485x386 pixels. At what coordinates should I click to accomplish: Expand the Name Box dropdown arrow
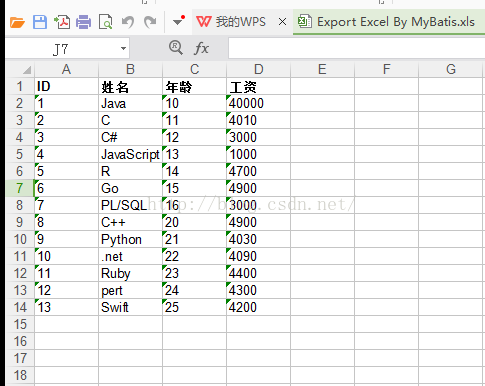tap(123, 49)
